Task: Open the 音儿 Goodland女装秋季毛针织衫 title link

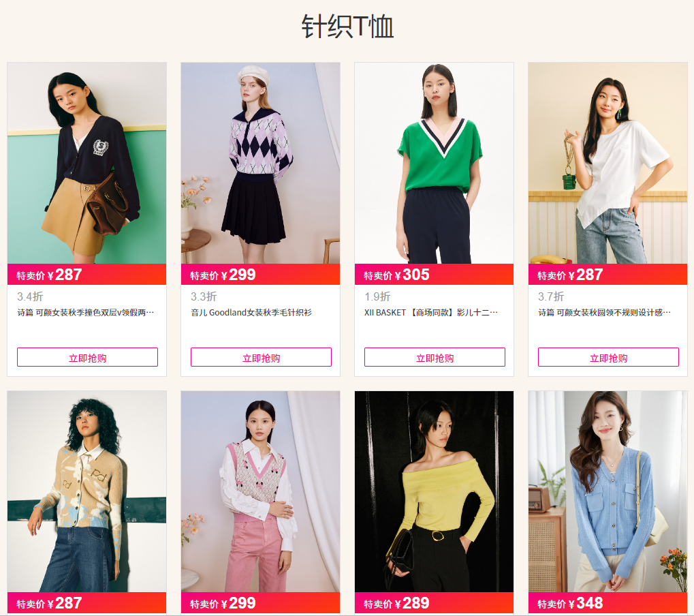Action: (x=251, y=313)
